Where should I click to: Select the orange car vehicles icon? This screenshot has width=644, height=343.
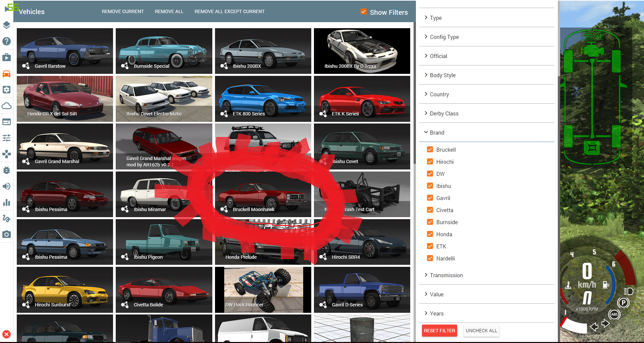(x=6, y=73)
